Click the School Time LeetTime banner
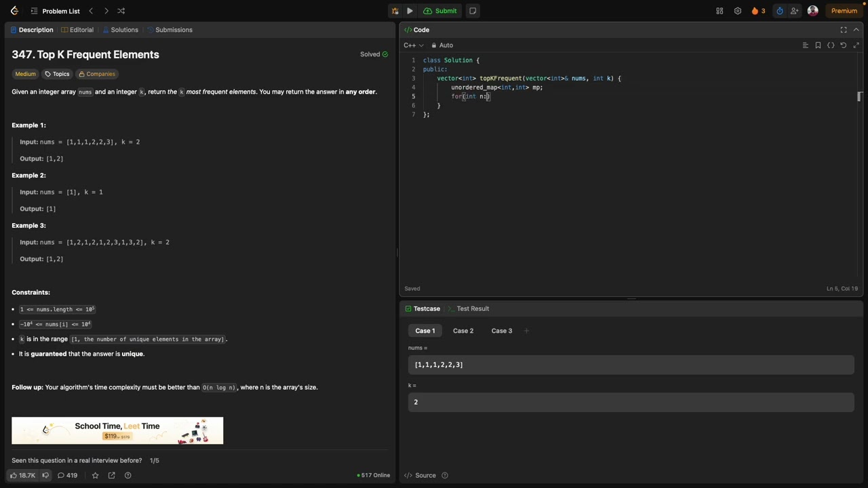868x488 pixels. point(117,431)
